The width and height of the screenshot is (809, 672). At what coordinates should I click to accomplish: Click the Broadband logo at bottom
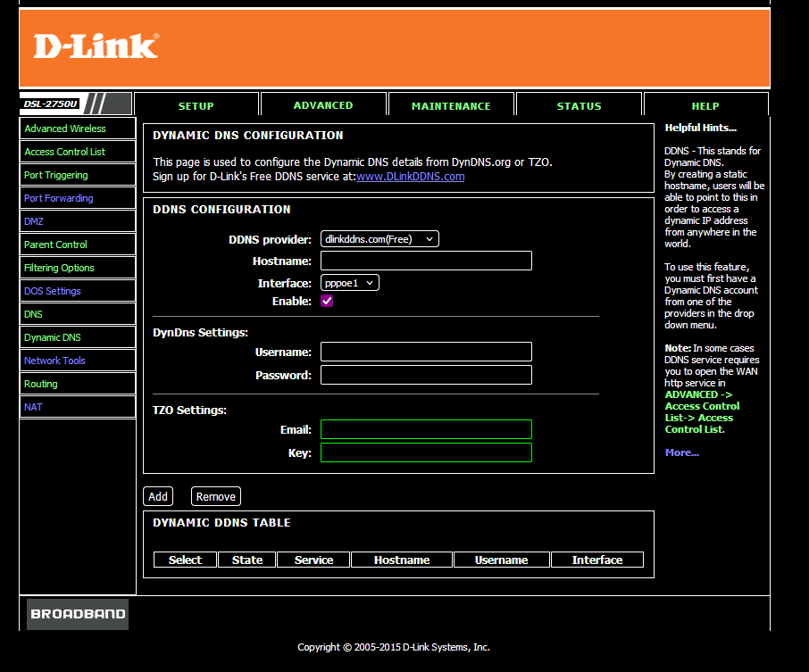pyautogui.click(x=78, y=614)
